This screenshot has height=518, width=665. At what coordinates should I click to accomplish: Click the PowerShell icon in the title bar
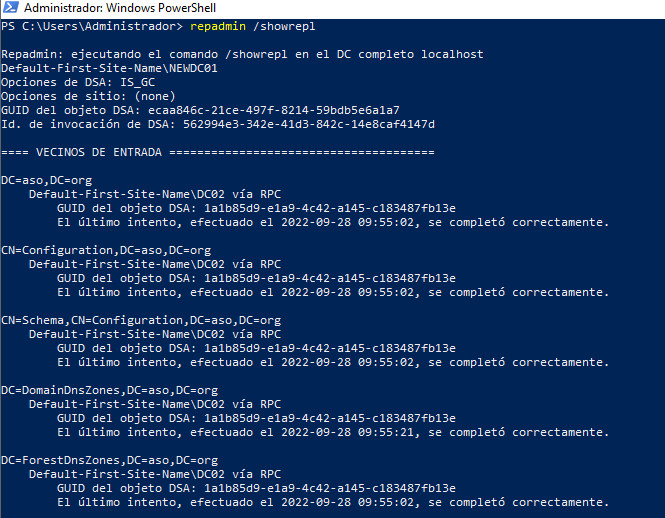pyautogui.click(x=10, y=8)
